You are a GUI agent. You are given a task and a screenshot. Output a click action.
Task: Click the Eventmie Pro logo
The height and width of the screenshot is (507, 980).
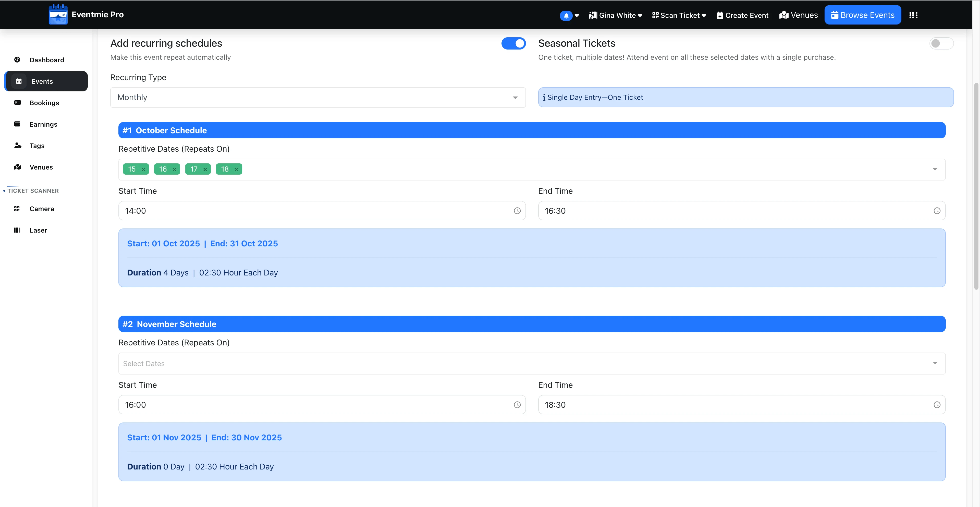pyautogui.click(x=58, y=15)
